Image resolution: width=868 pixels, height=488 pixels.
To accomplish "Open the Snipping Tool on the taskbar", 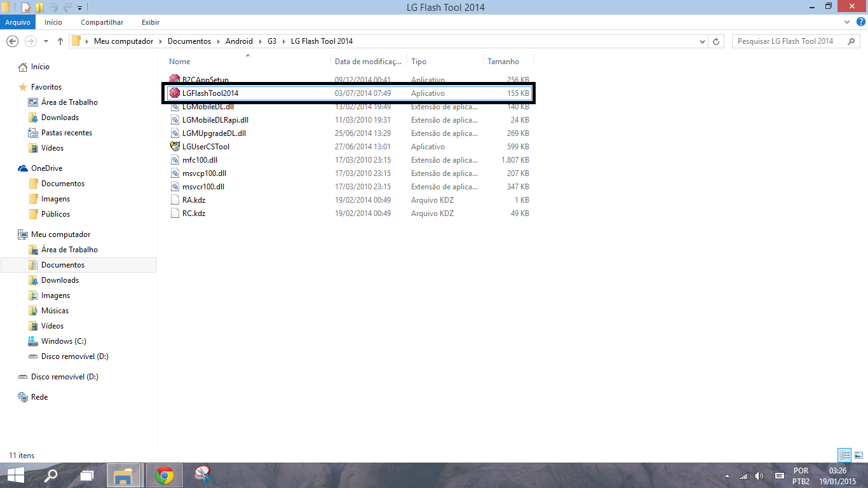I will tap(203, 475).
